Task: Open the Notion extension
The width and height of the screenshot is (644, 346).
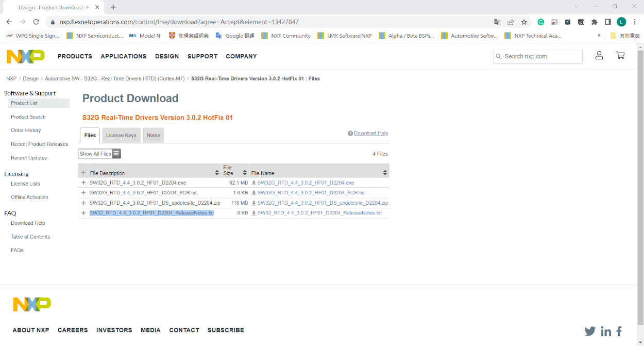Action: pos(581,22)
